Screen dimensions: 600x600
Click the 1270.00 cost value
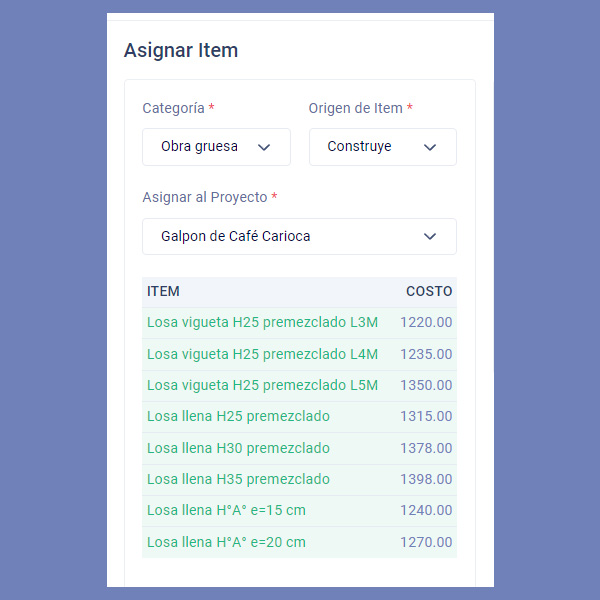(x=426, y=542)
